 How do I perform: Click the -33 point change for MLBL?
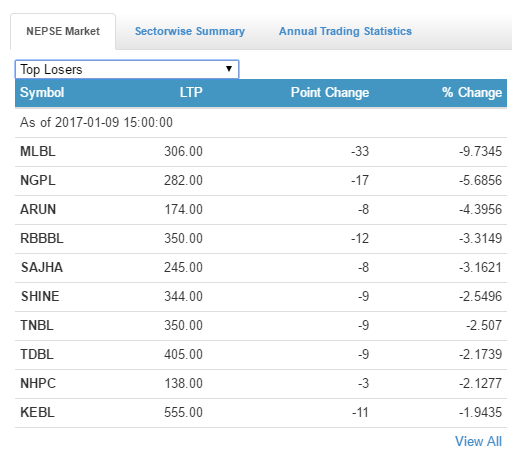click(360, 151)
